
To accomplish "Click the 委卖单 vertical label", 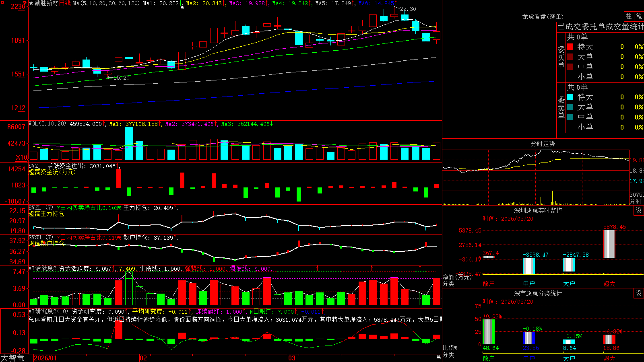I will click(x=561, y=107).
